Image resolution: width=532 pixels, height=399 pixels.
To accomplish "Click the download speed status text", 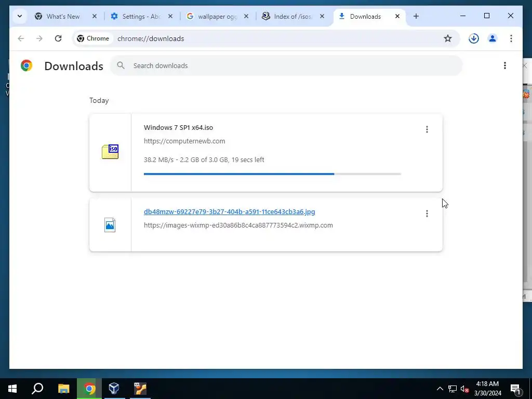I will 204,160.
